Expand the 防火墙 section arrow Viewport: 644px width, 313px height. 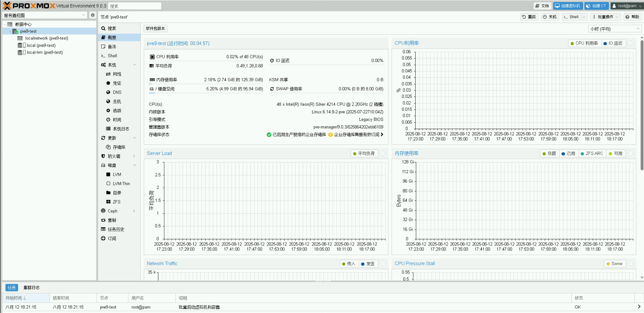(x=135, y=156)
